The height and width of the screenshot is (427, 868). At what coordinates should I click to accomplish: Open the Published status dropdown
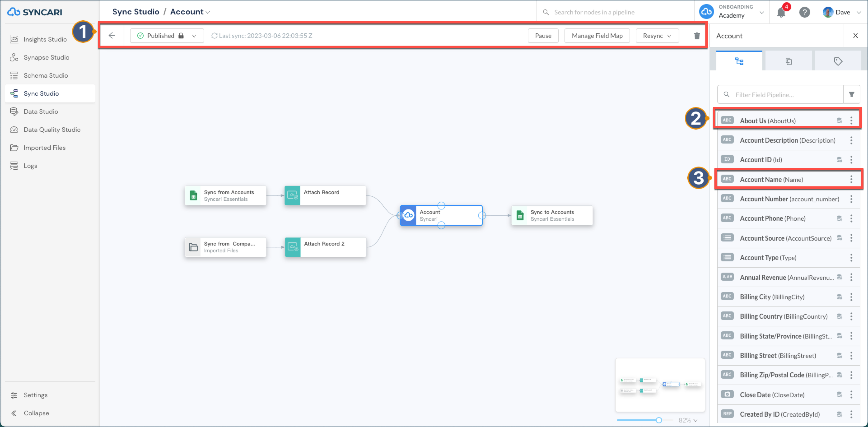coord(167,35)
